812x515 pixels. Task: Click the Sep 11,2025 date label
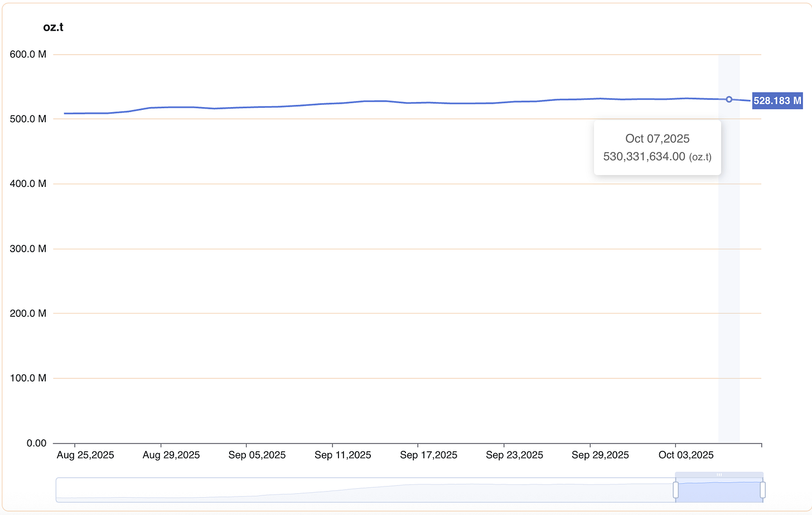tap(343, 455)
